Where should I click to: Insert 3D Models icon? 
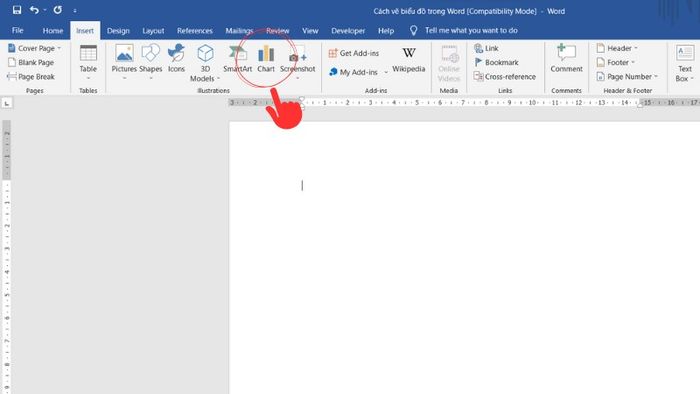pyautogui.click(x=205, y=54)
